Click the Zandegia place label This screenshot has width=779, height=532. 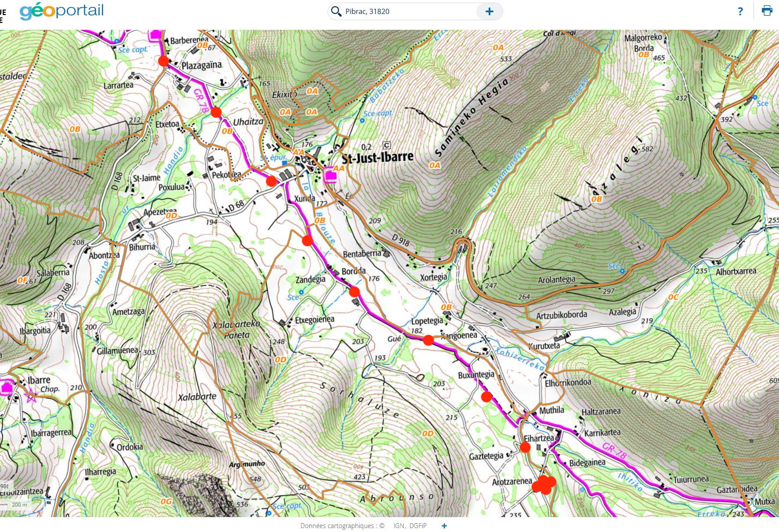tap(311, 279)
